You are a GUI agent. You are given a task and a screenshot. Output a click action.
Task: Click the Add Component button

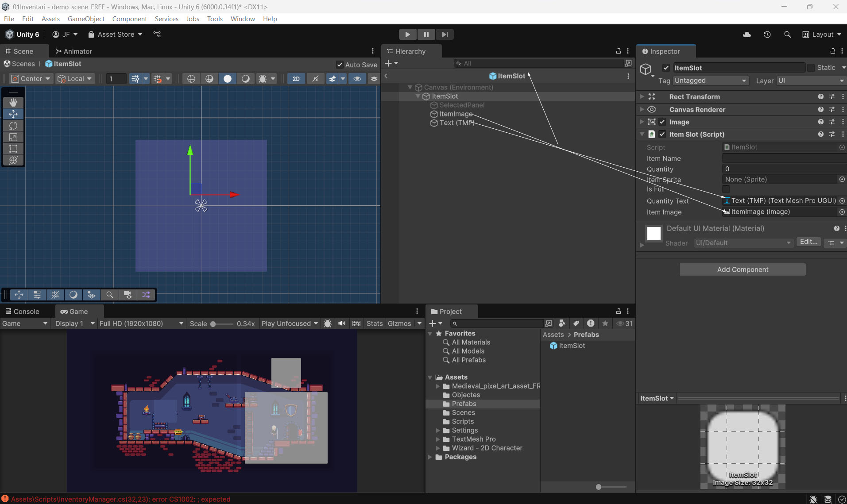(x=743, y=269)
